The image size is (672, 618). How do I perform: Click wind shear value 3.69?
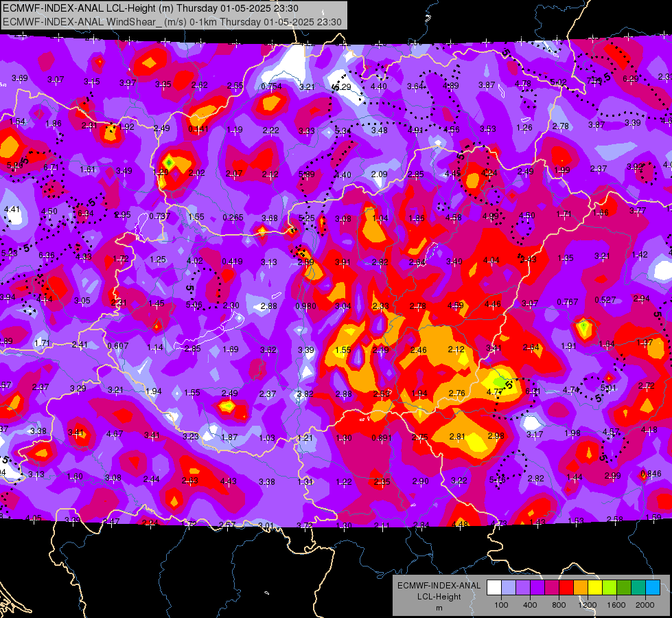pos(20,78)
